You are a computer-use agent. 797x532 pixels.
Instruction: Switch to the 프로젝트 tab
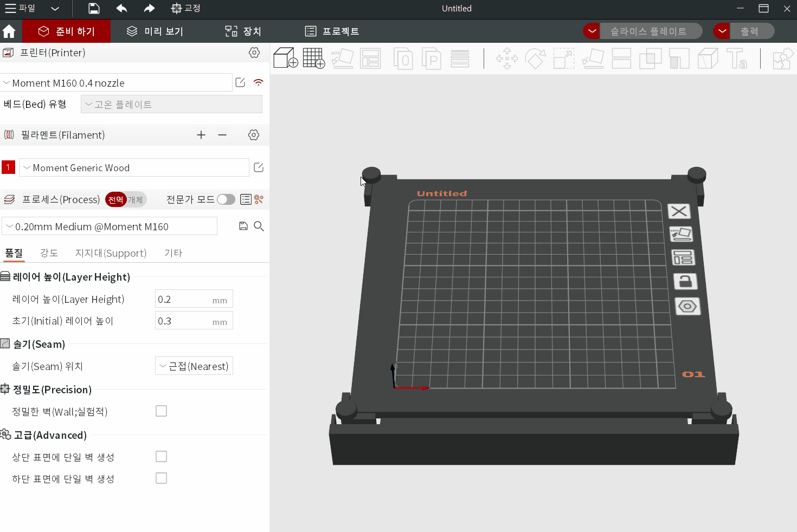pyautogui.click(x=332, y=31)
